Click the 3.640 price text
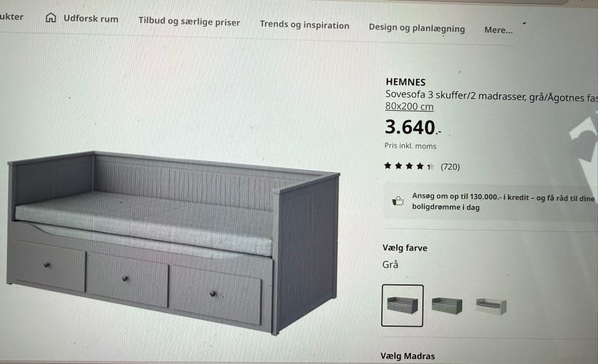Image resolution: width=598 pixels, height=364 pixels. pyautogui.click(x=413, y=127)
